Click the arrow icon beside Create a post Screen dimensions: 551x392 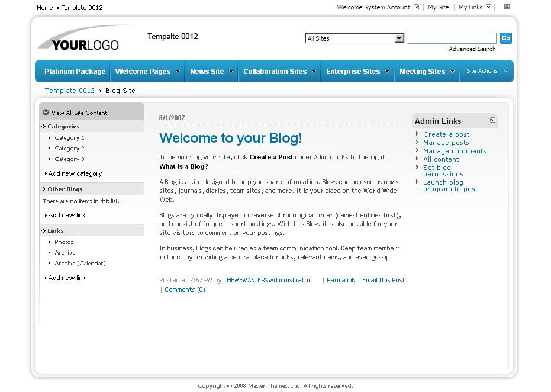click(x=416, y=134)
